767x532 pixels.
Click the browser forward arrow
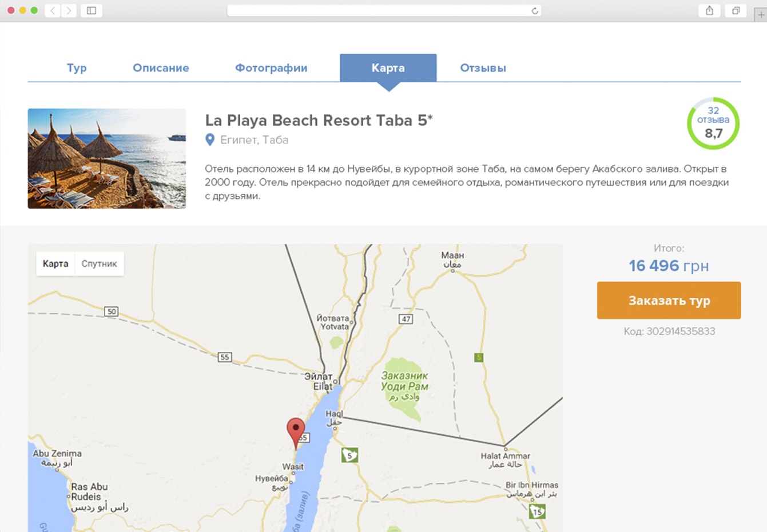pyautogui.click(x=69, y=10)
